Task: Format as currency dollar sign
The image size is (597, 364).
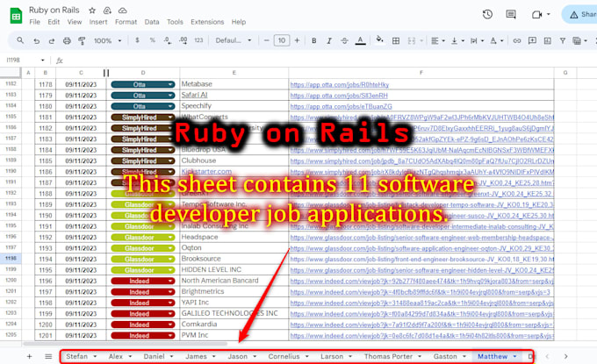Action: pyautogui.click(x=137, y=40)
